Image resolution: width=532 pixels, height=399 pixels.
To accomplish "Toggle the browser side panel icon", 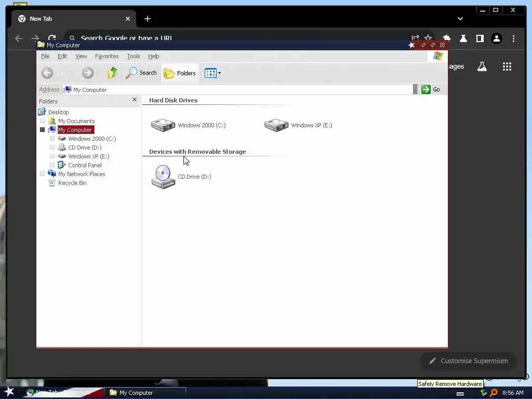I will [480, 38].
